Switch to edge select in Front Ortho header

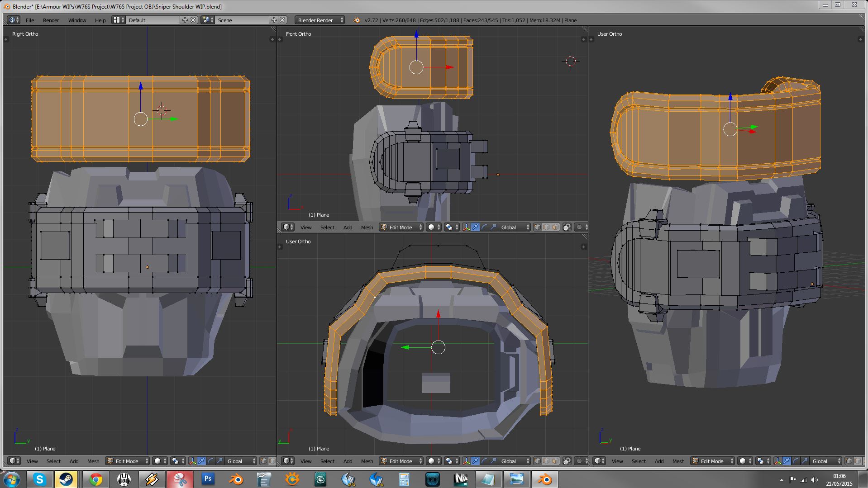point(546,227)
